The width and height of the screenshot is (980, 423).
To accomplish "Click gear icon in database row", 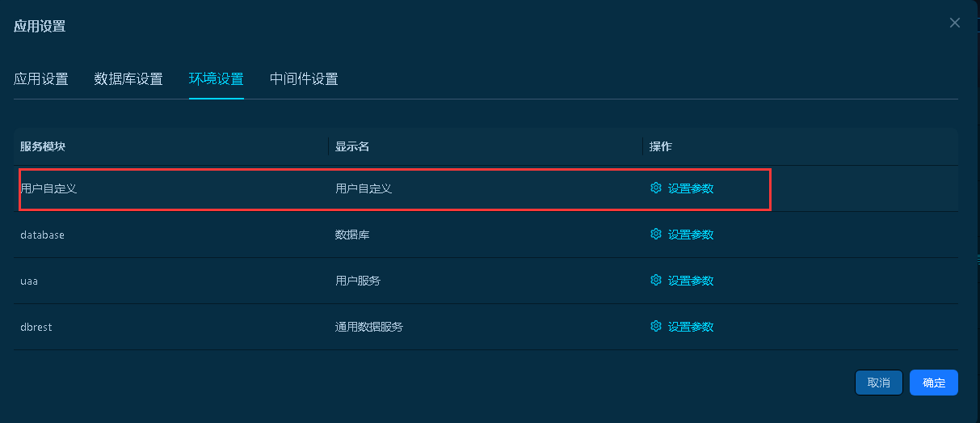I will [656, 235].
